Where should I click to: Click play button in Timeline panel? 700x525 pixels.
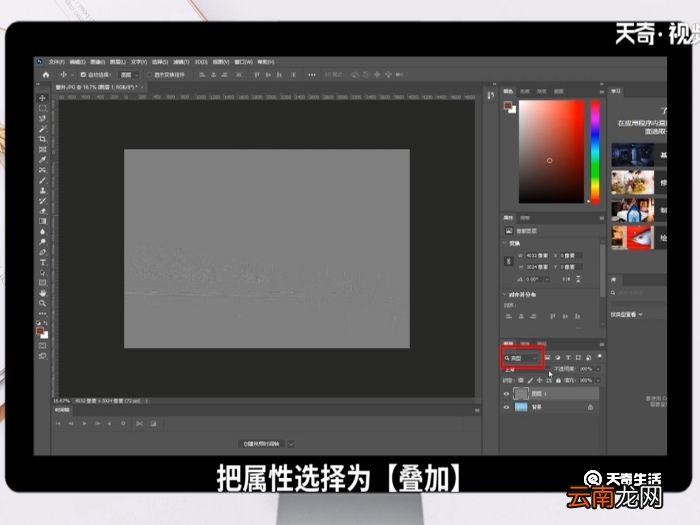tap(84, 423)
